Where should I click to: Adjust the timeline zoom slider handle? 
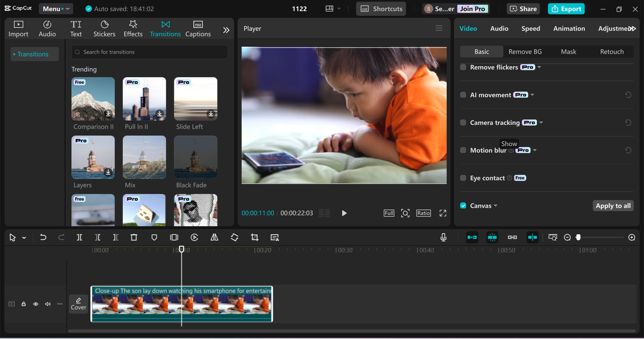click(579, 237)
